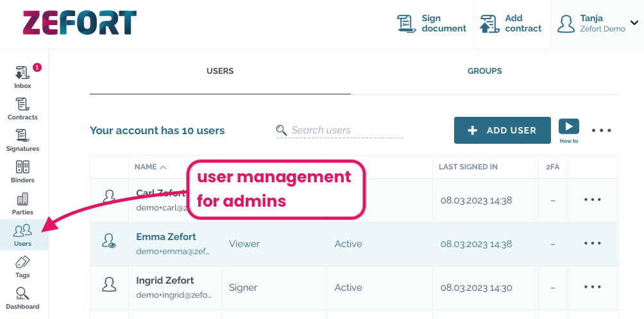Click Emma Zefort's viewer icon
Image resolution: width=644 pixels, height=319 pixels.
[109, 241]
